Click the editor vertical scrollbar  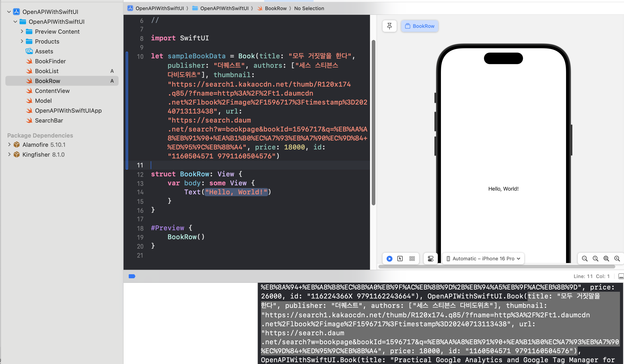coord(373,123)
